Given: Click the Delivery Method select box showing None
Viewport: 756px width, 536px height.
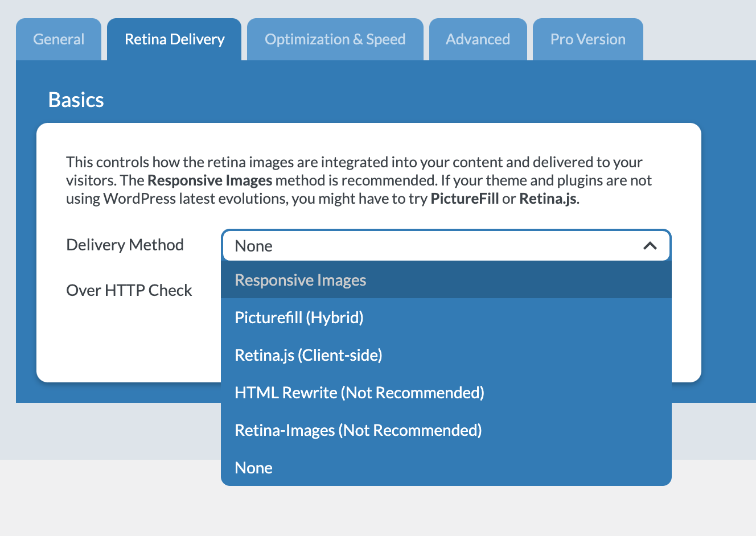Looking at the screenshot, I should pyautogui.click(x=433, y=246).
